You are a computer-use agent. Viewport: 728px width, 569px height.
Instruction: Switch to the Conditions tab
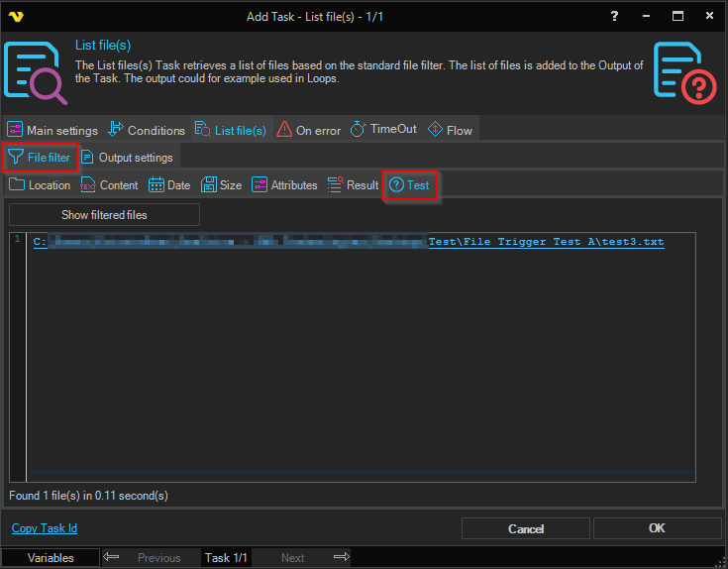(146, 130)
